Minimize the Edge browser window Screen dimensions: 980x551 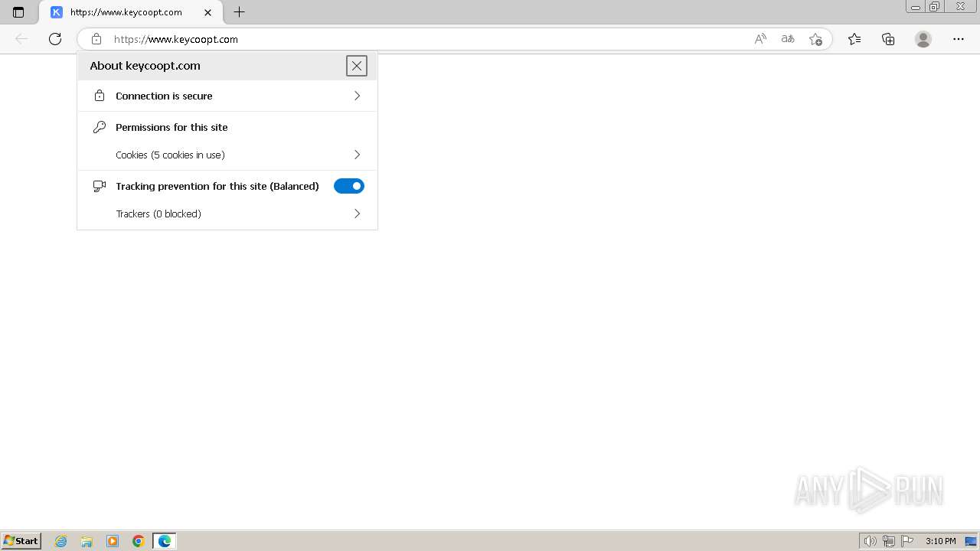coord(916,6)
